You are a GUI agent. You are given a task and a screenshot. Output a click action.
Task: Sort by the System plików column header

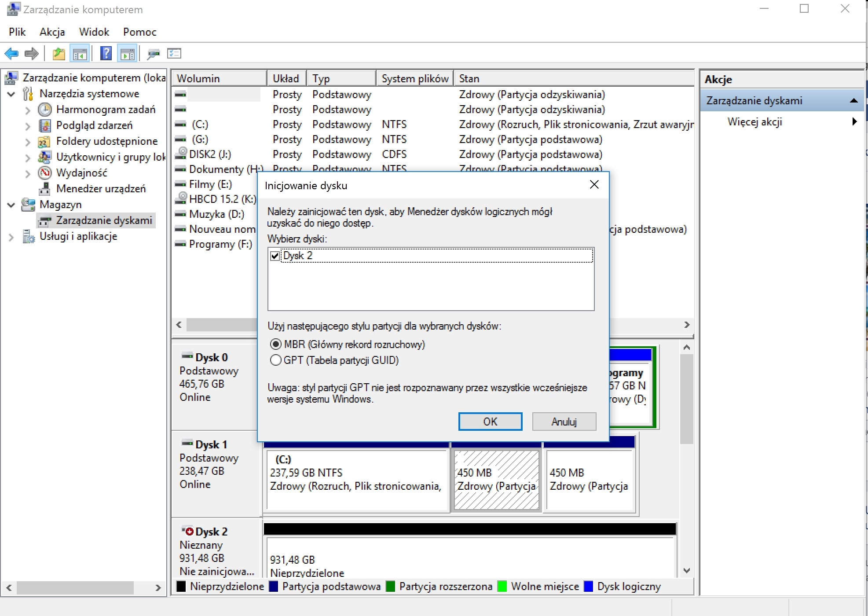pos(415,78)
